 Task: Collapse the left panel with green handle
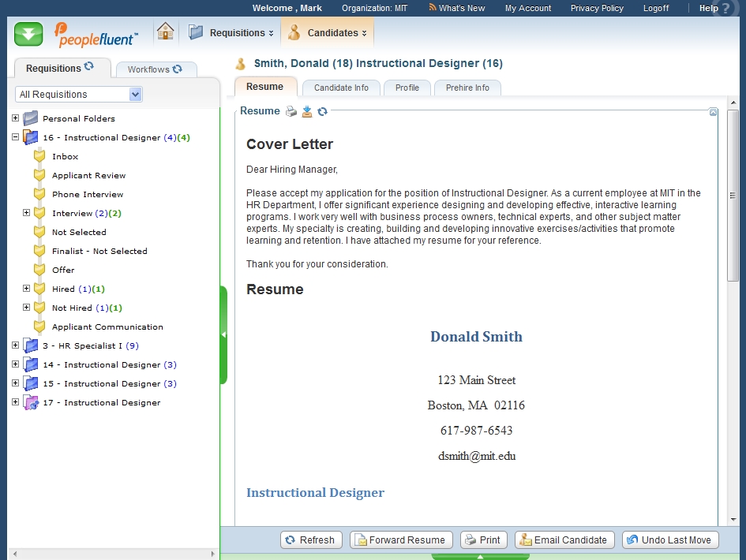[x=223, y=334]
